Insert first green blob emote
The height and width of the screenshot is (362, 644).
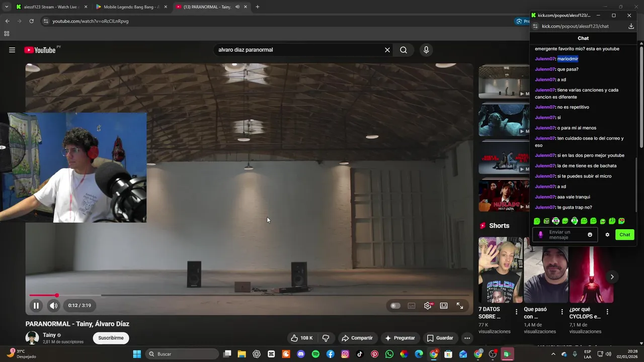pos(537,221)
